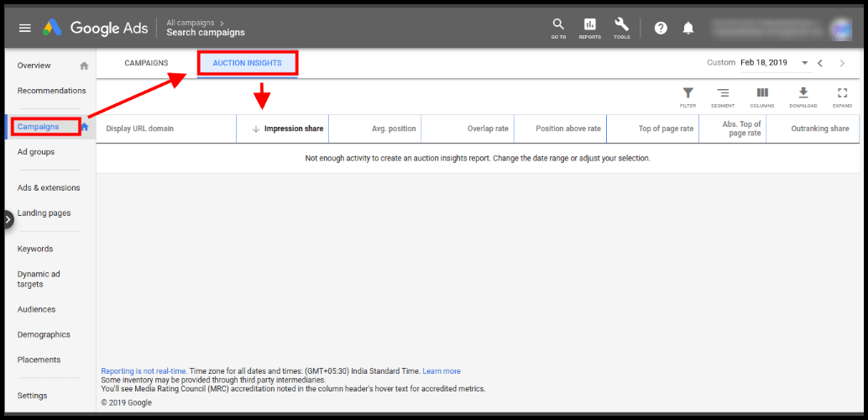This screenshot has width=868, height=420.
Task: Open Demographics in the sidebar
Action: [x=44, y=334]
